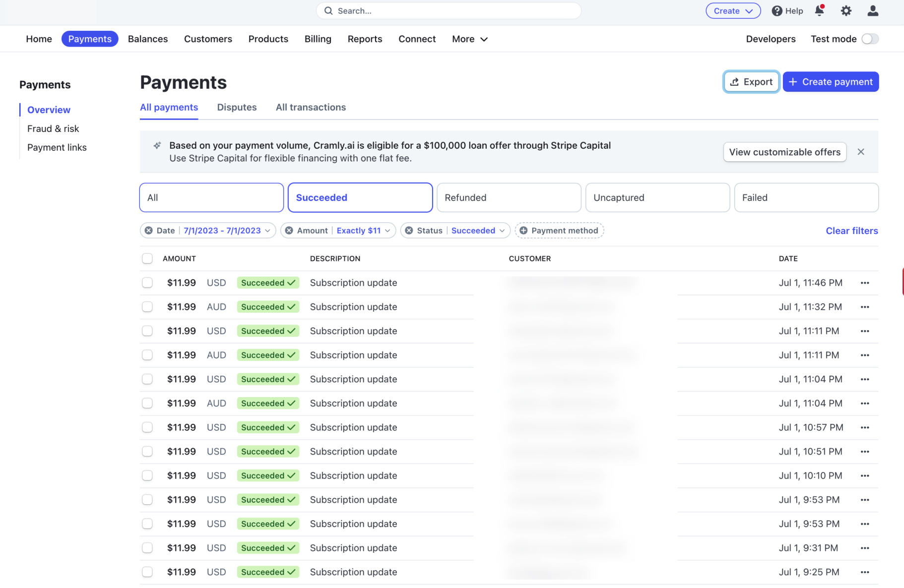Click View customizable offers button
904x588 pixels.
784,152
